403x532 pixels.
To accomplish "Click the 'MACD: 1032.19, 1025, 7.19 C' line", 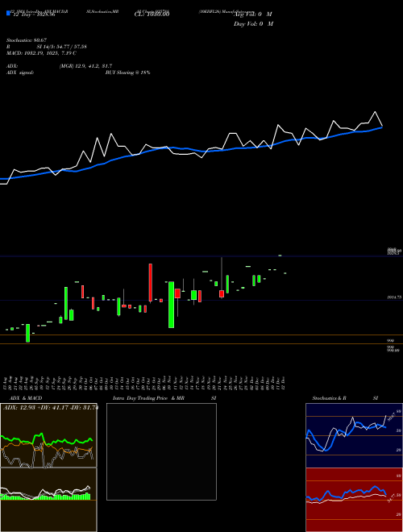I will [x=41, y=53].
